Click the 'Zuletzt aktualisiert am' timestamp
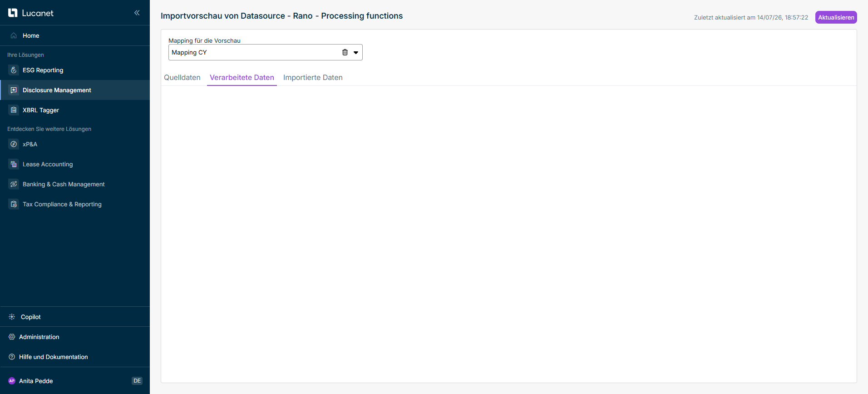The height and width of the screenshot is (394, 868). (751, 18)
